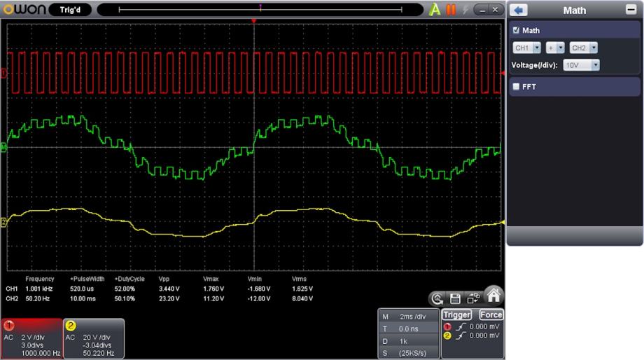The height and width of the screenshot is (360, 644).
Task: Click the horizontal position bar at top
Action: click(x=260, y=10)
